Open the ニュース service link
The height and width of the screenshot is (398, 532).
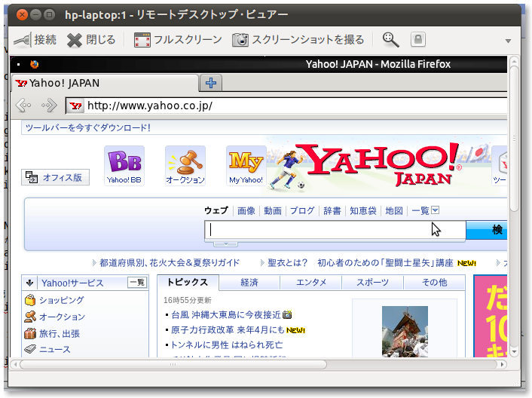pos(54,350)
